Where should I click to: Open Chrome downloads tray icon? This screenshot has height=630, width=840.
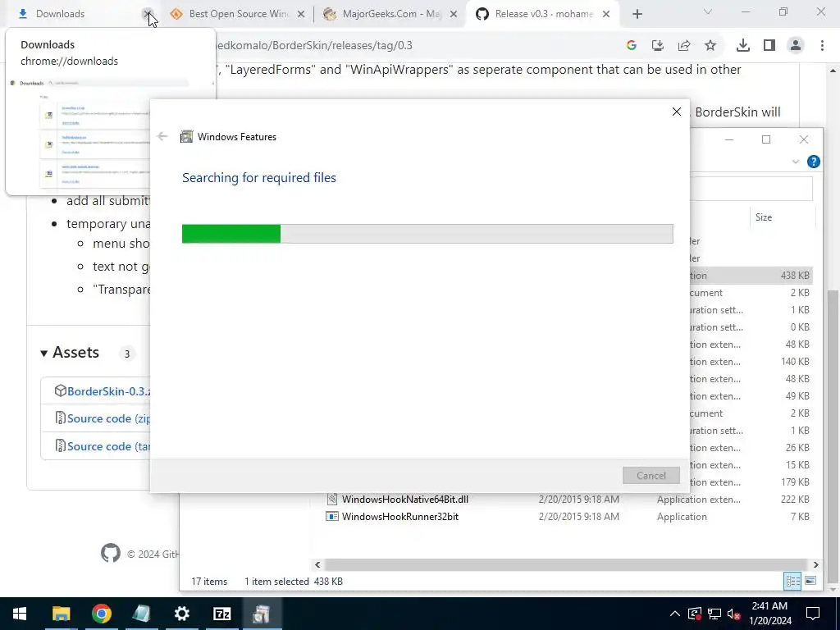coord(743,46)
